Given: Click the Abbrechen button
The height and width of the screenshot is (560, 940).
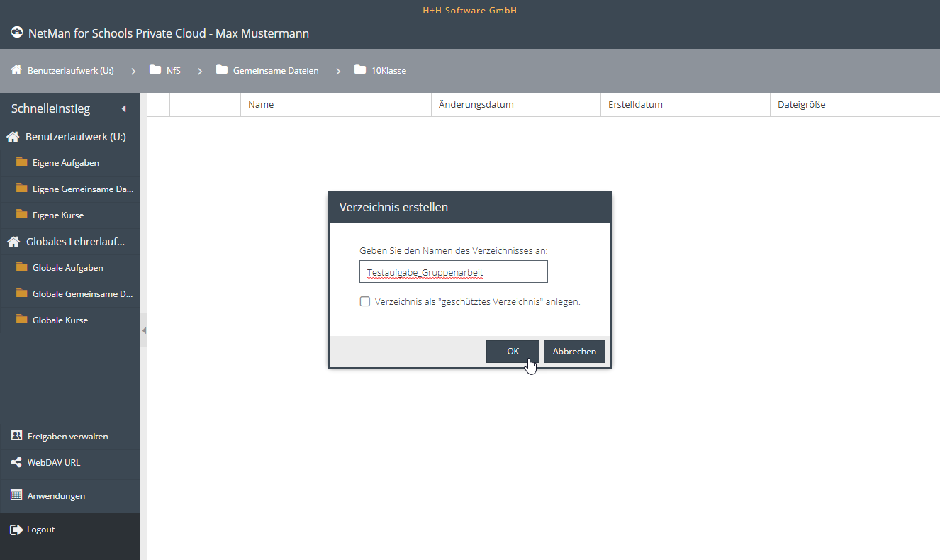Looking at the screenshot, I should 574,352.
